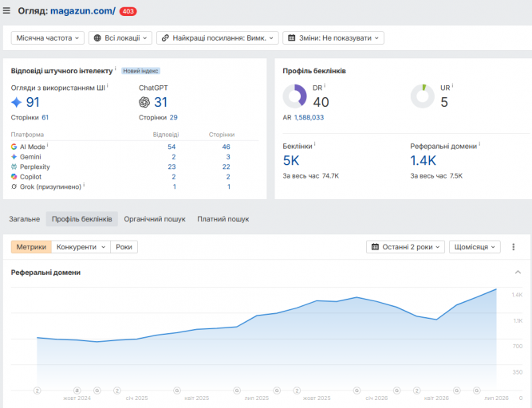Open the Останні 2 роки date dropdown

click(405, 247)
